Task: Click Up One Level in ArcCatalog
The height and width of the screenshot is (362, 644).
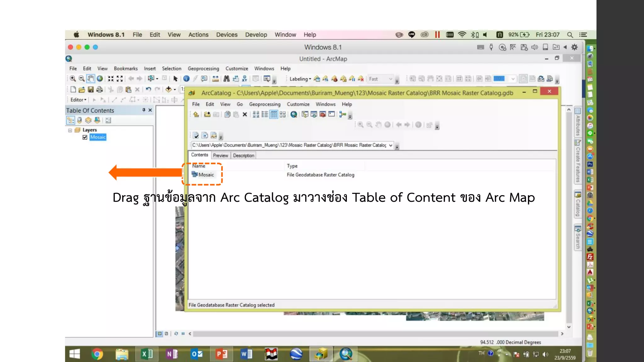Action: click(x=196, y=114)
